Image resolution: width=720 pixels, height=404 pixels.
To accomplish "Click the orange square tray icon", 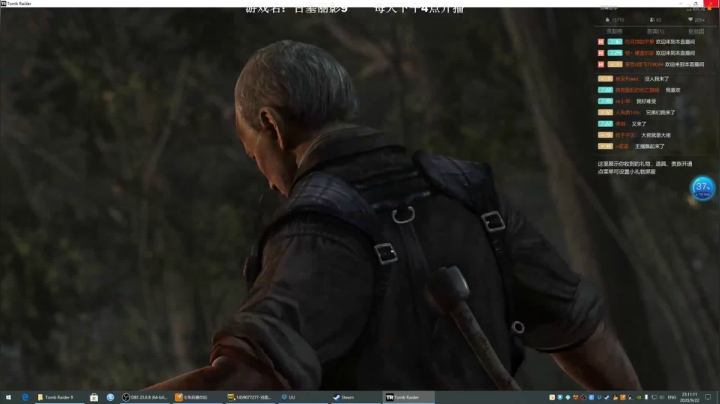I will (623, 398).
